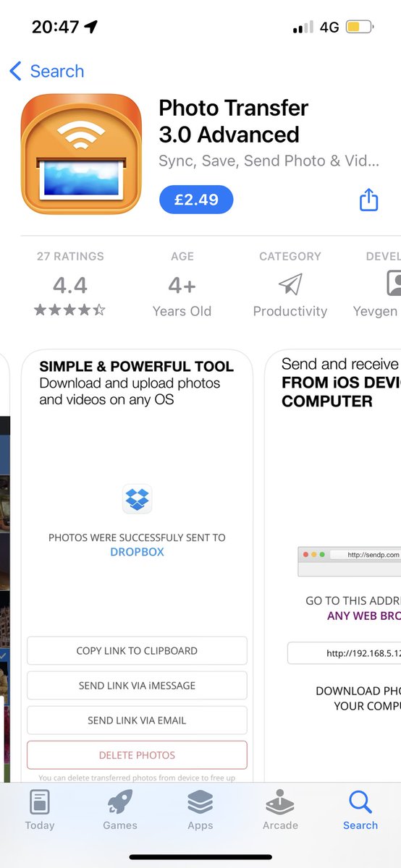Tap the share icon beside the price

click(369, 200)
